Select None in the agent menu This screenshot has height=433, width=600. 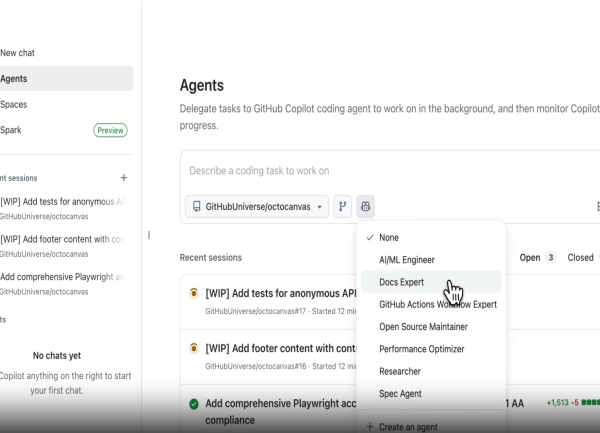(431, 238)
